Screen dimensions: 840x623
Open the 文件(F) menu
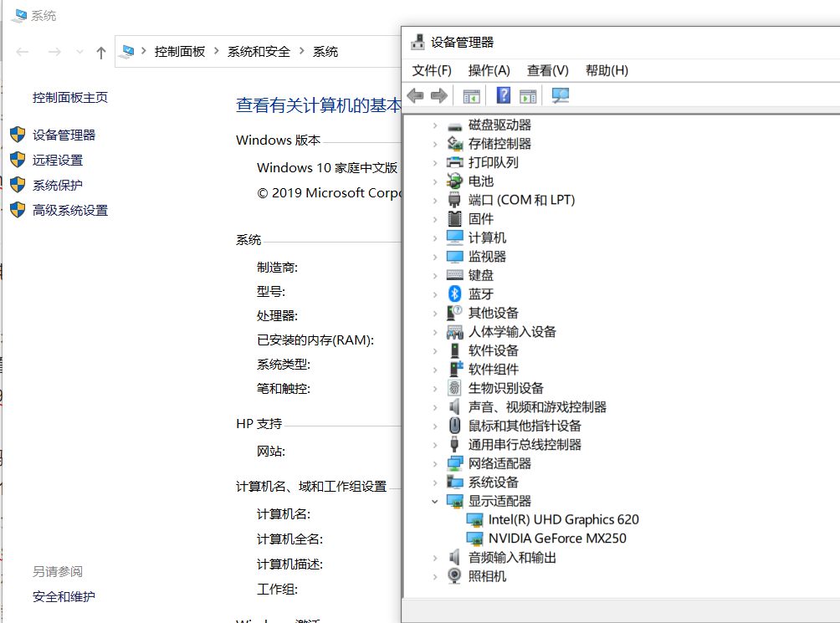click(432, 70)
